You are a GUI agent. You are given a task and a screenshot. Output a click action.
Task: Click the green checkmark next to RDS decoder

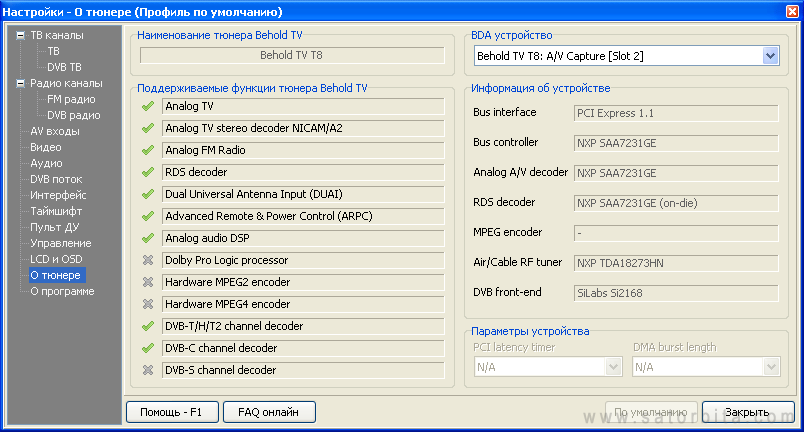point(148,172)
